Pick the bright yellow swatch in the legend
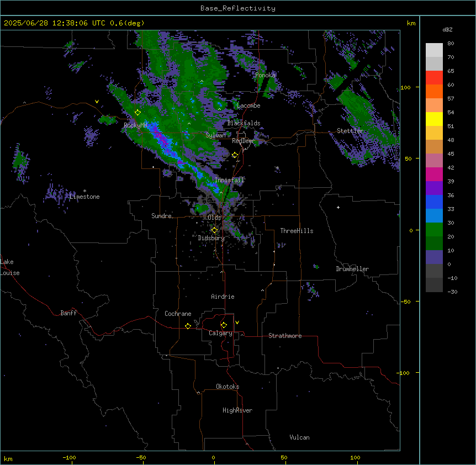This screenshot has height=465, width=476. (434, 119)
